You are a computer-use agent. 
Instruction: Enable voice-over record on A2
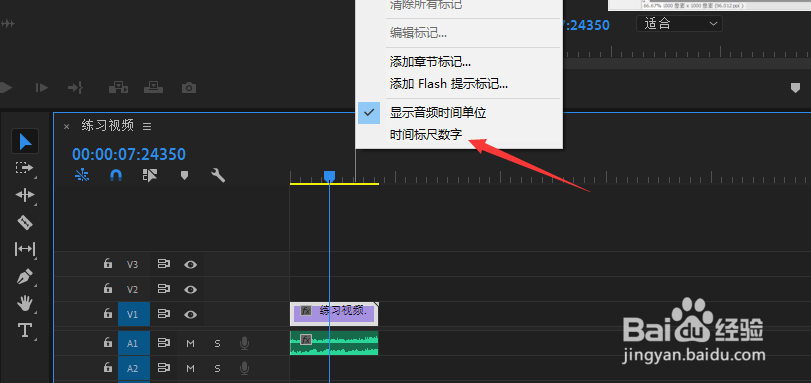click(245, 368)
